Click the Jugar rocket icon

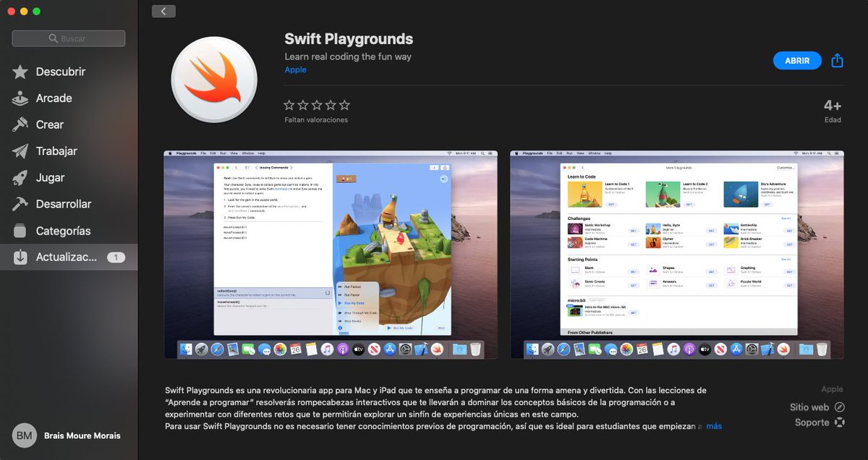[20, 178]
